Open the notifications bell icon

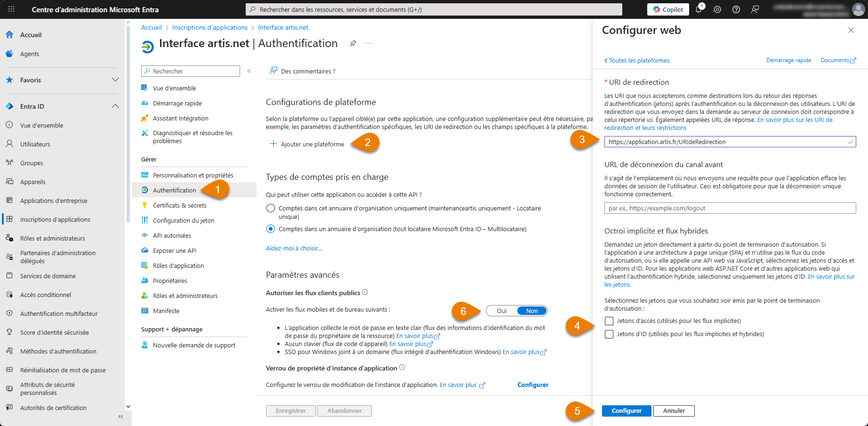[699, 9]
